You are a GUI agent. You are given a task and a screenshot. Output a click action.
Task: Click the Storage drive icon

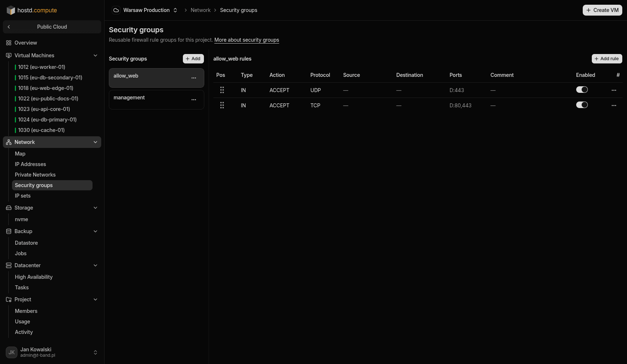pyautogui.click(x=9, y=208)
